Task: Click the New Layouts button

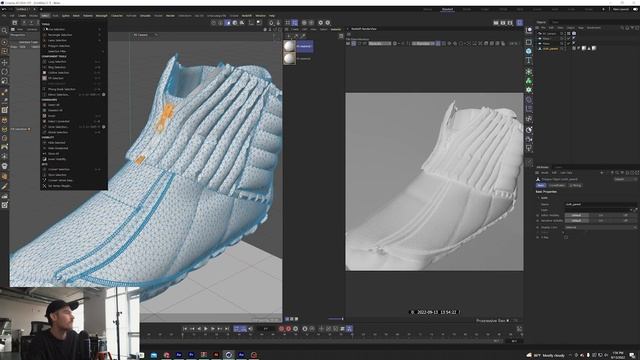Action: click(621, 9)
